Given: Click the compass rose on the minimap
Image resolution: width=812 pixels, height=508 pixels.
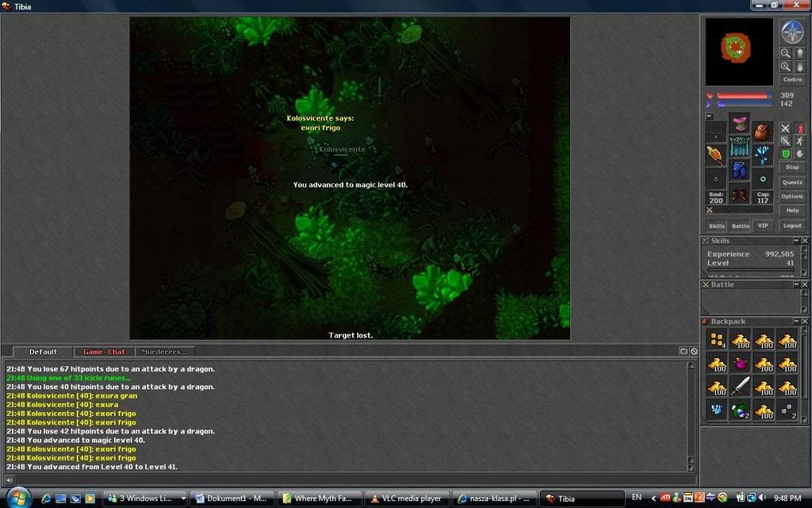Looking at the screenshot, I should [792, 32].
